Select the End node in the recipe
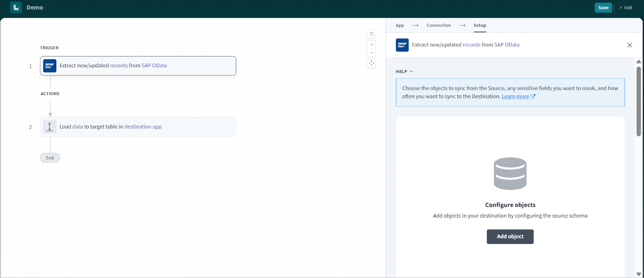The height and width of the screenshot is (278, 644). pyautogui.click(x=50, y=158)
